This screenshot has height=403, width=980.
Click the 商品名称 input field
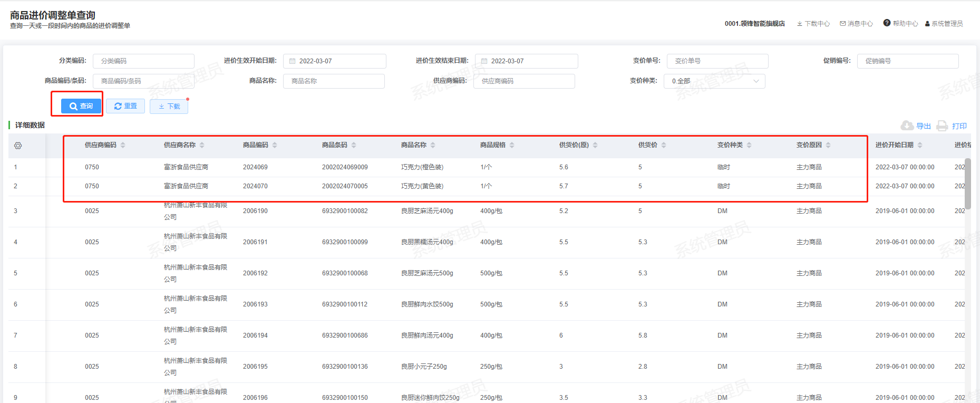(334, 81)
